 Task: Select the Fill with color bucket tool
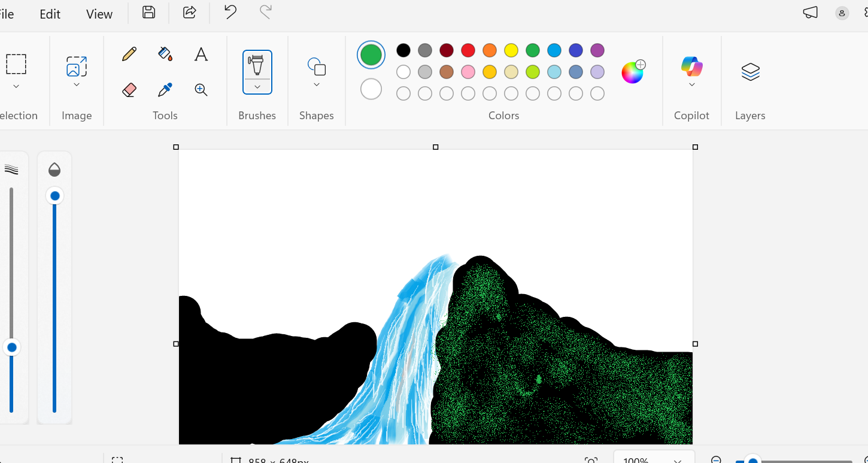[165, 54]
